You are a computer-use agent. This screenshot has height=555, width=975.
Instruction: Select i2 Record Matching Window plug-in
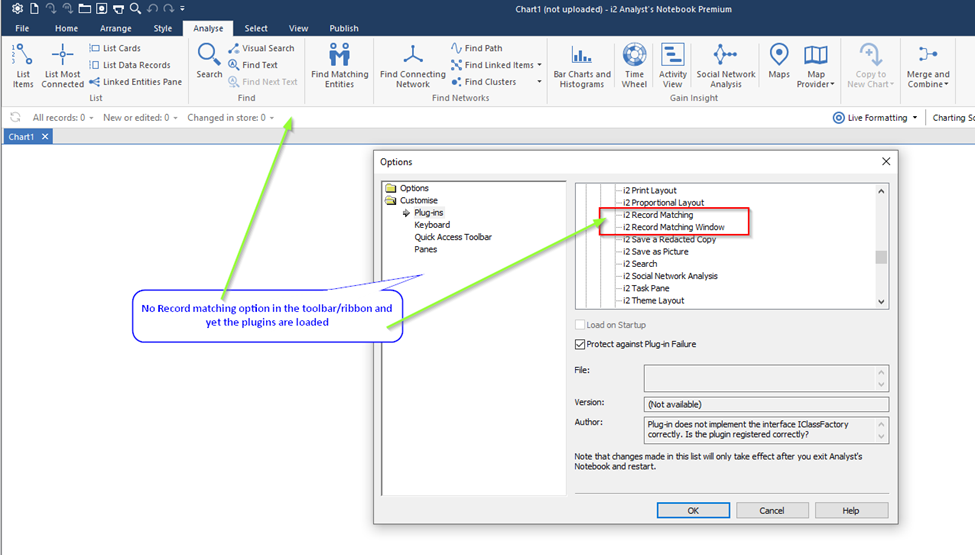[x=673, y=227]
